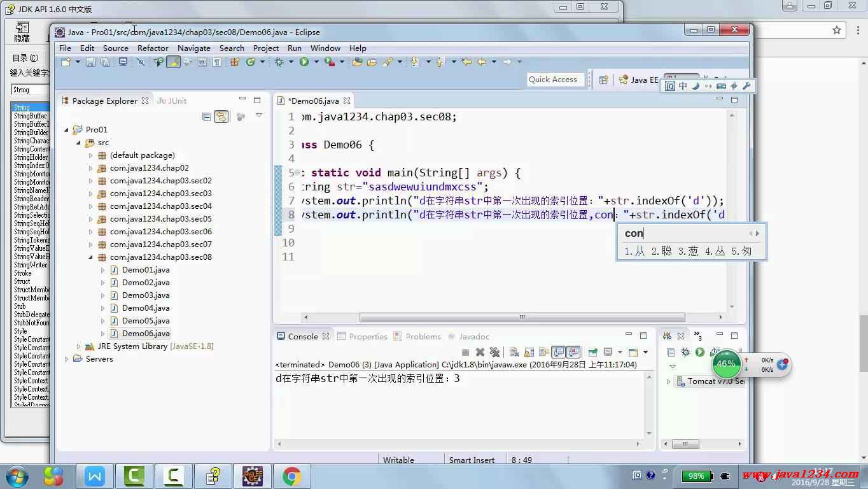Open the Navigate menu

pyautogui.click(x=194, y=48)
